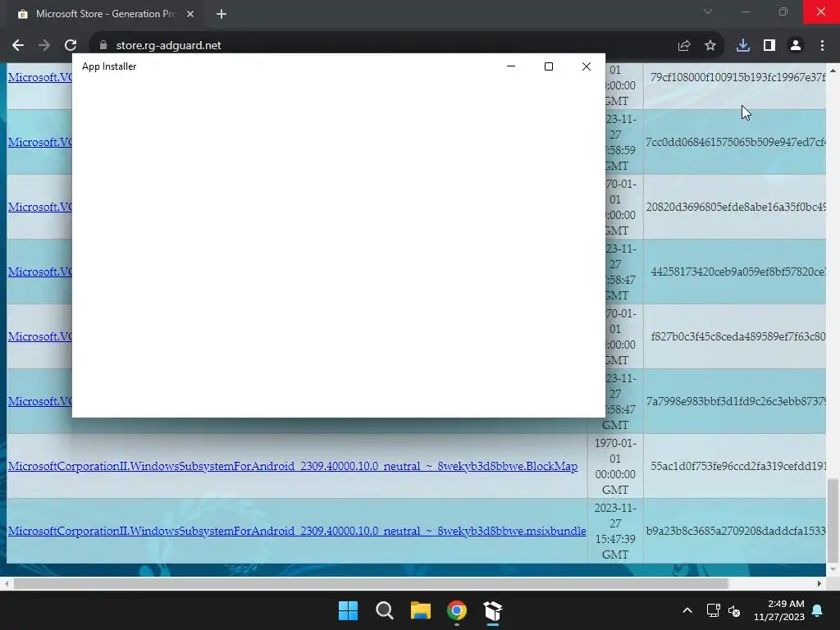Close the Microsoft Store tab
This screenshot has width=840, height=630.
[x=190, y=14]
